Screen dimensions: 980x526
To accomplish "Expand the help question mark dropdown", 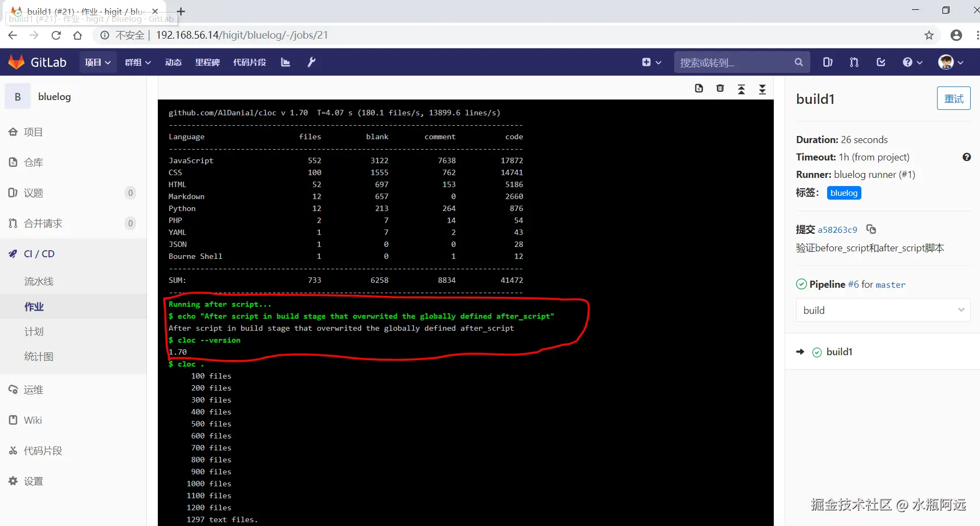I will pos(912,62).
